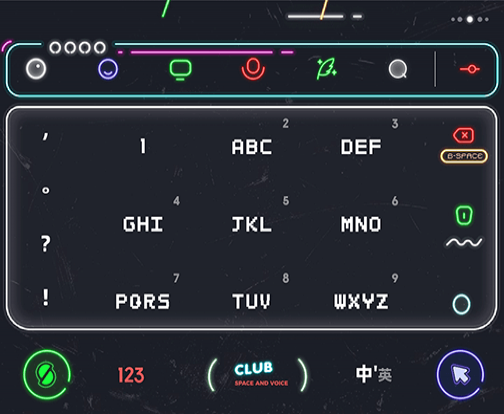
Task: Click the glowing orb logo icon
Action: pos(36,69)
